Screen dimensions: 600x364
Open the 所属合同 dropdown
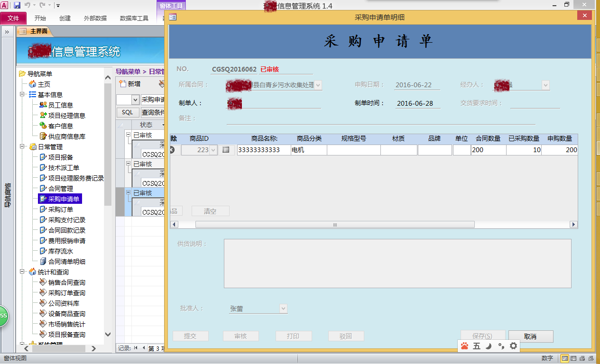pyautogui.click(x=318, y=85)
